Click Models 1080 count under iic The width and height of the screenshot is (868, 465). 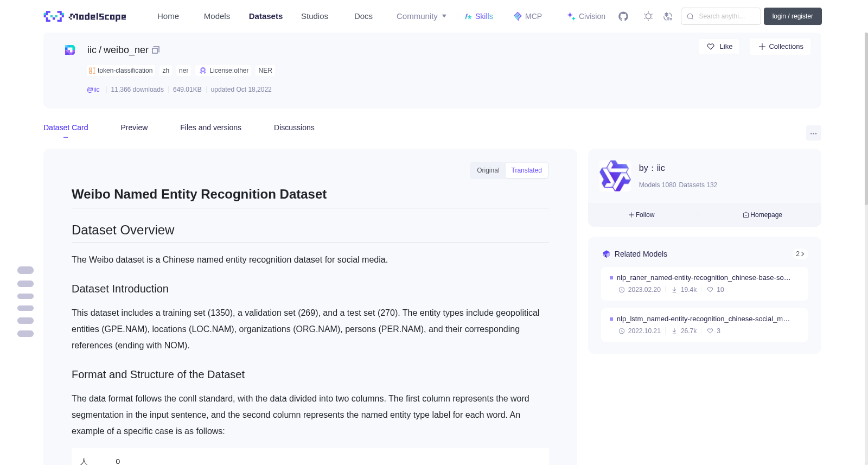[x=658, y=185]
